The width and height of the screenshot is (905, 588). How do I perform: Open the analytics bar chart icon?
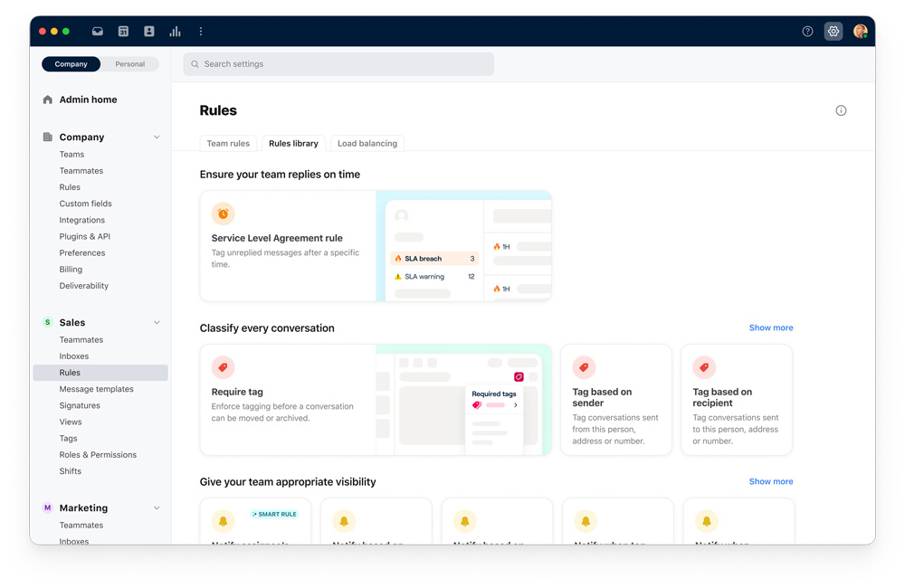[x=175, y=31]
